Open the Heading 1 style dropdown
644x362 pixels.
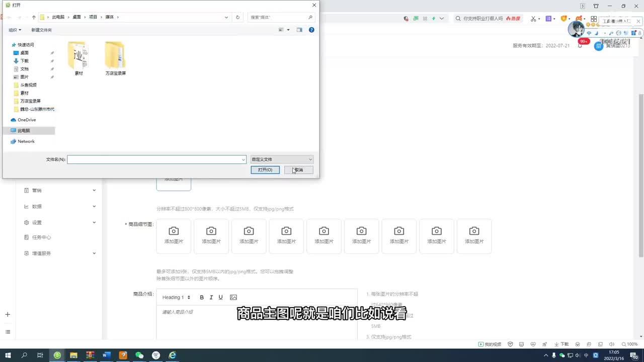tap(176, 297)
